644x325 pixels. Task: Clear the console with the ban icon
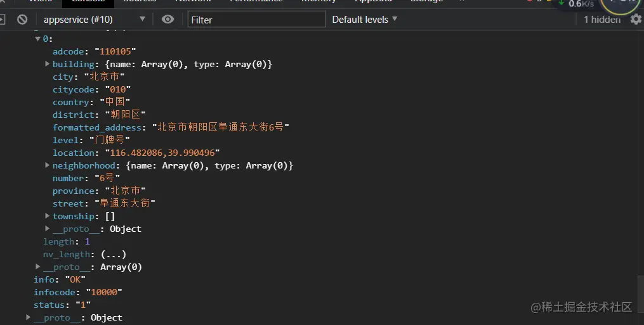(22, 19)
